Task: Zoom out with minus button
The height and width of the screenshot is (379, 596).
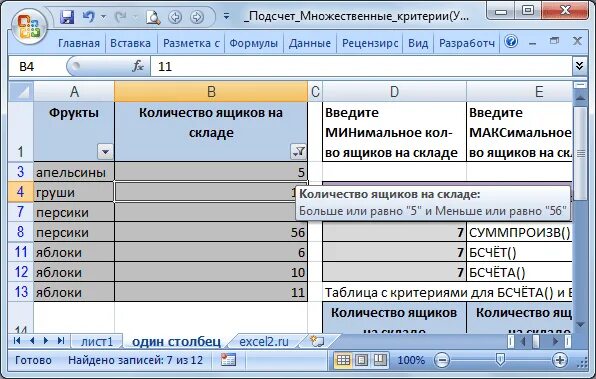Action: click(442, 360)
